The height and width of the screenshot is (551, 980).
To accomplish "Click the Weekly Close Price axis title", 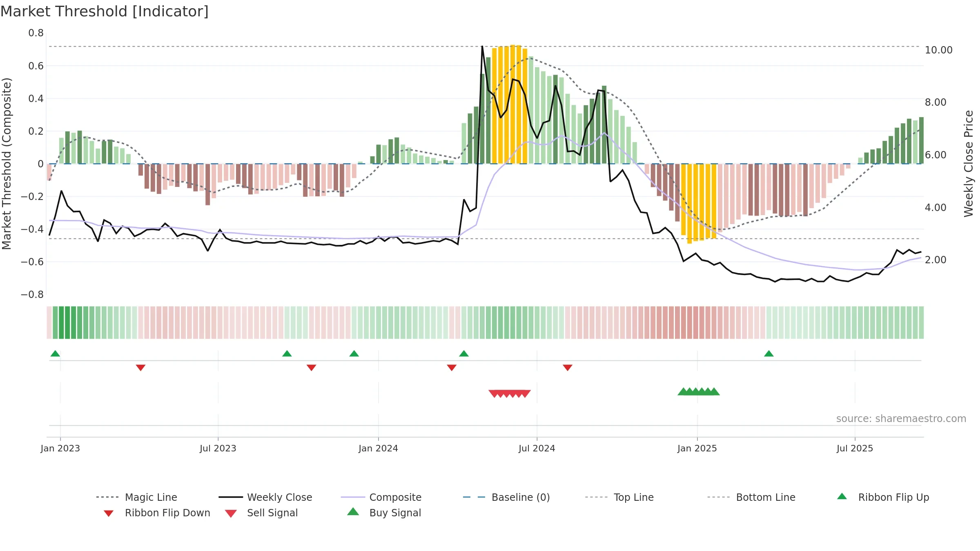I will 969,164.
